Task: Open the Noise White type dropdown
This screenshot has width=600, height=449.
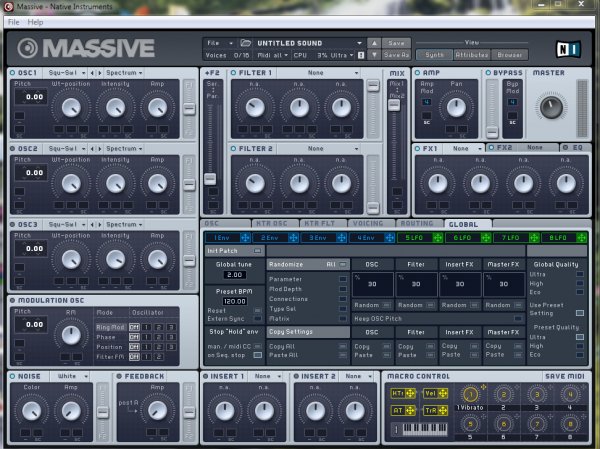Action: pyautogui.click(x=70, y=376)
